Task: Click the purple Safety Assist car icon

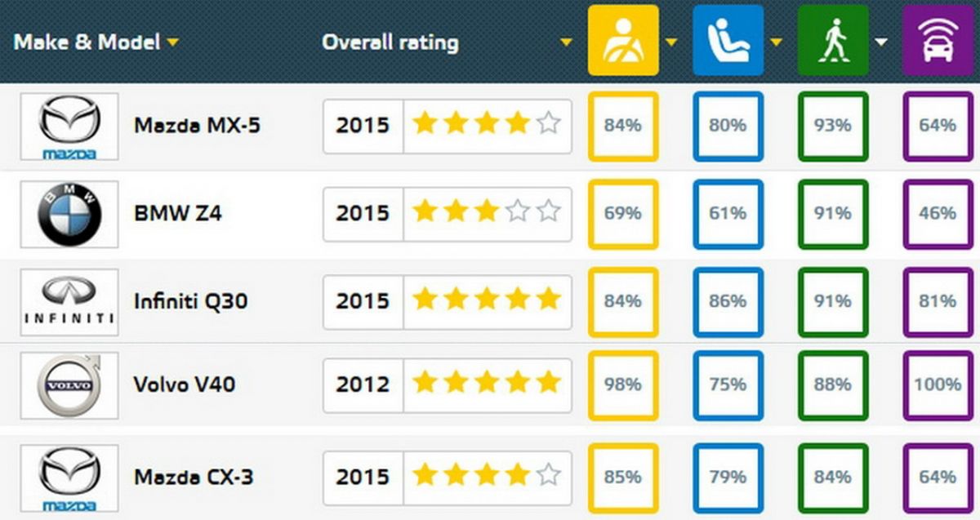Action: (x=937, y=40)
